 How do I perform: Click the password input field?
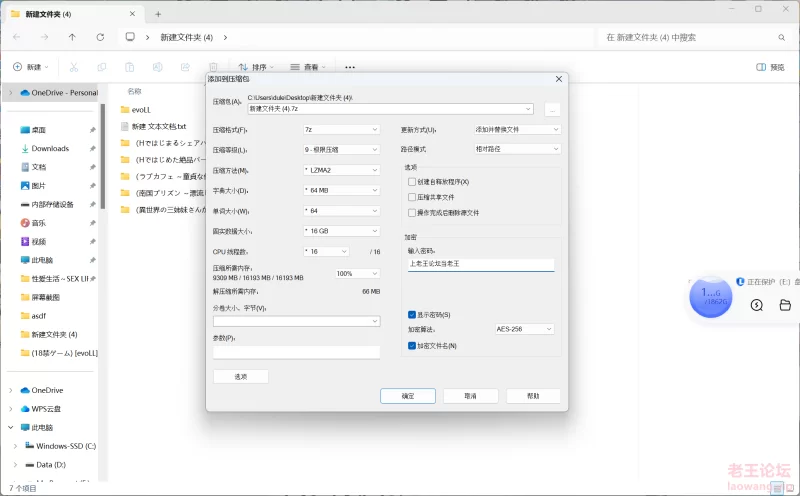click(x=481, y=265)
